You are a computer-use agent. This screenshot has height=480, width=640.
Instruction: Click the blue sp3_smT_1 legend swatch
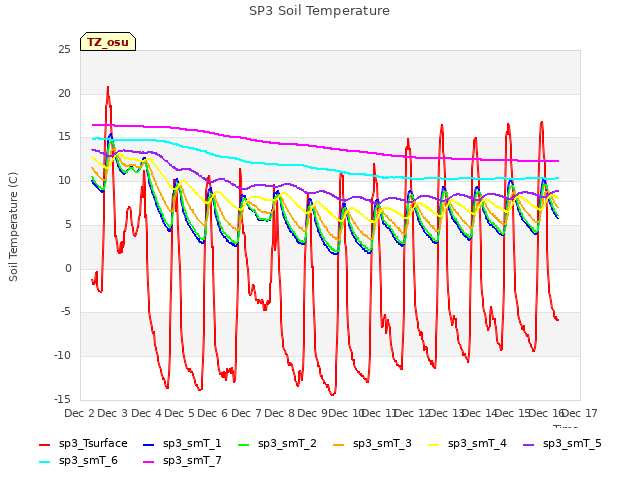pos(149,444)
